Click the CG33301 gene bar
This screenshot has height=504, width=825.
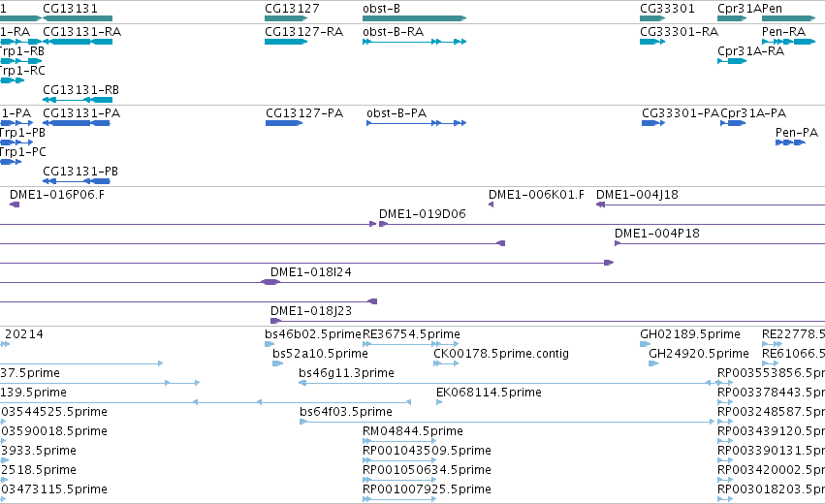[x=652, y=18]
